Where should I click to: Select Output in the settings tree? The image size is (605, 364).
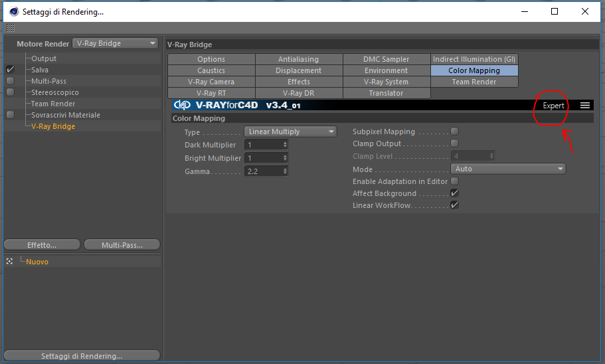pos(44,58)
